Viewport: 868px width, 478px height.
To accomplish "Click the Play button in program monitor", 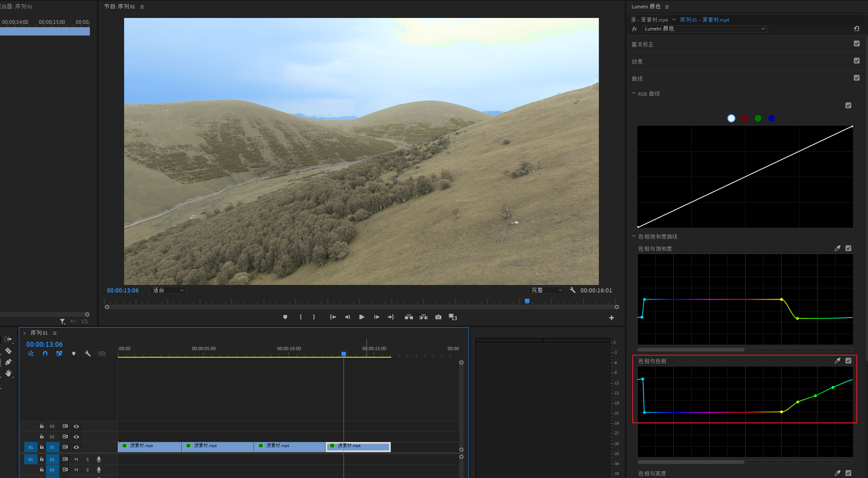I will click(x=361, y=317).
